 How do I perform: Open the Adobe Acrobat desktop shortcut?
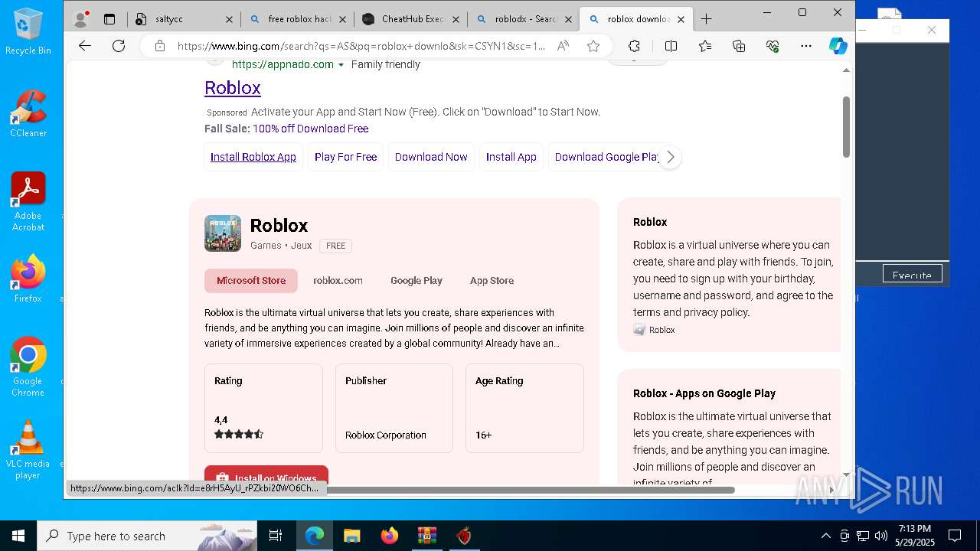click(28, 202)
